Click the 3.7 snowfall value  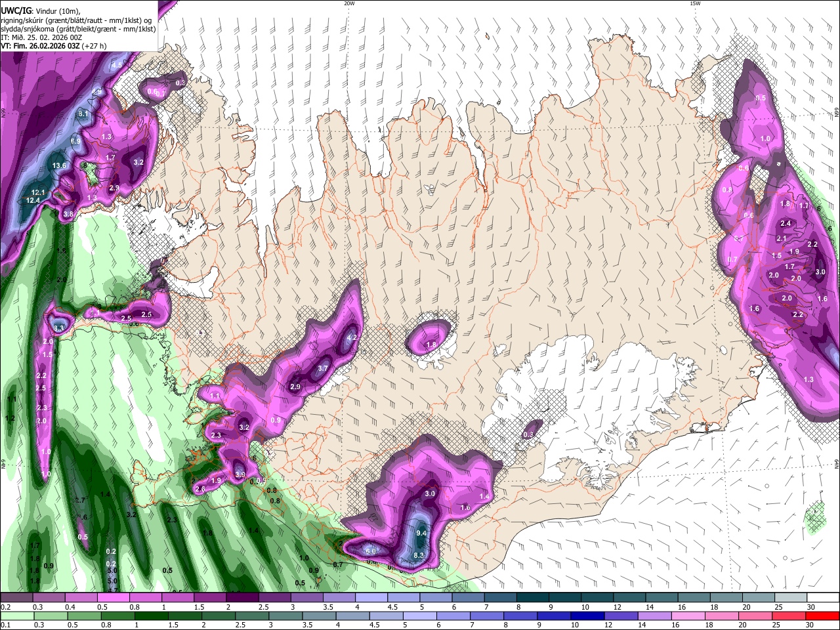tap(323, 369)
